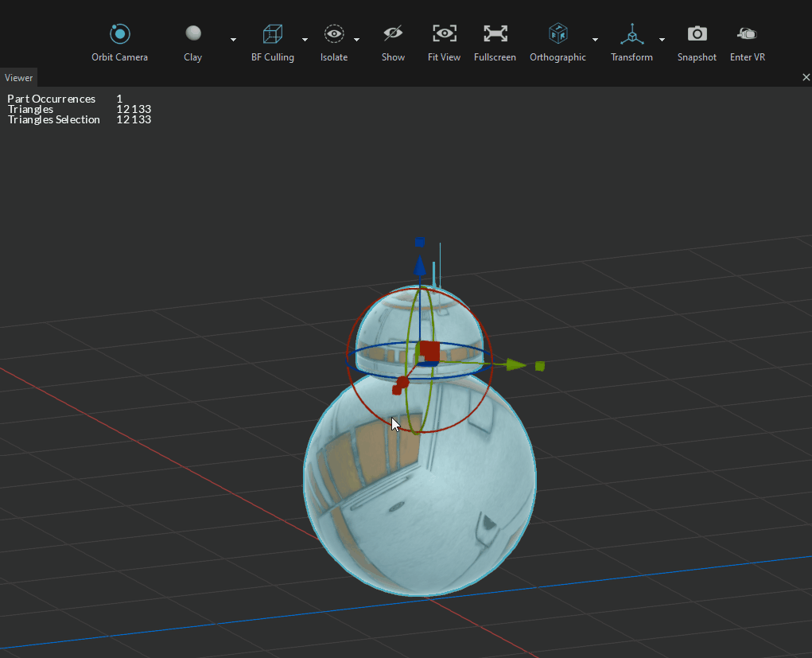Click Fit View to frame model
Viewport: 812px width, 658px height.
444,34
